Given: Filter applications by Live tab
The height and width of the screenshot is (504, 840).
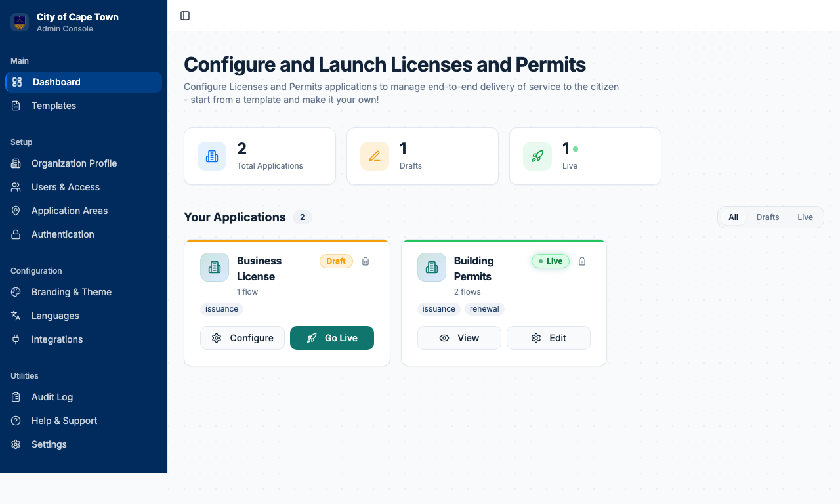Looking at the screenshot, I should click(805, 217).
